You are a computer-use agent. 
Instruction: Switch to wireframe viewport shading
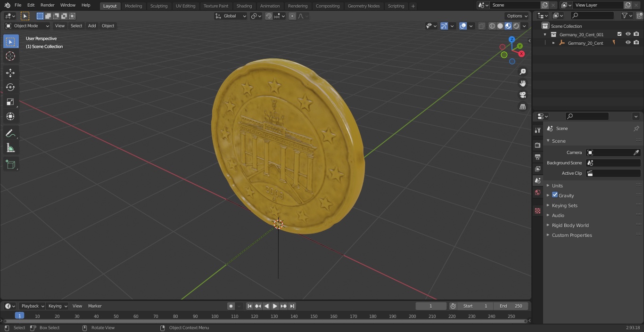pyautogui.click(x=492, y=26)
